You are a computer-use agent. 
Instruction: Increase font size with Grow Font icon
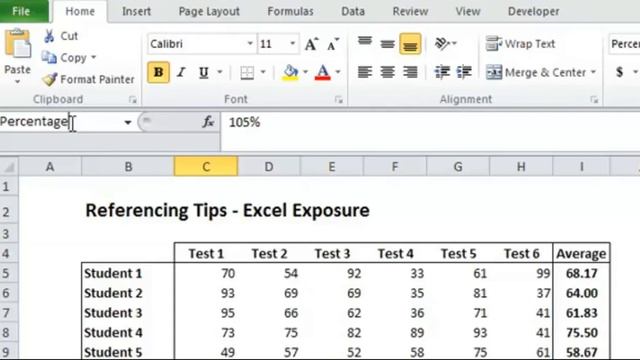311,44
